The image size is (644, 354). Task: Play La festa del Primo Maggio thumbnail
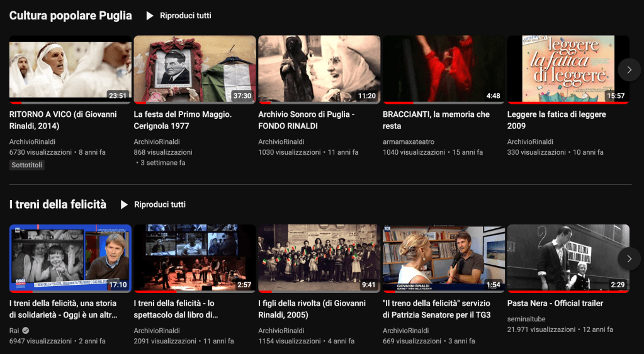click(195, 69)
